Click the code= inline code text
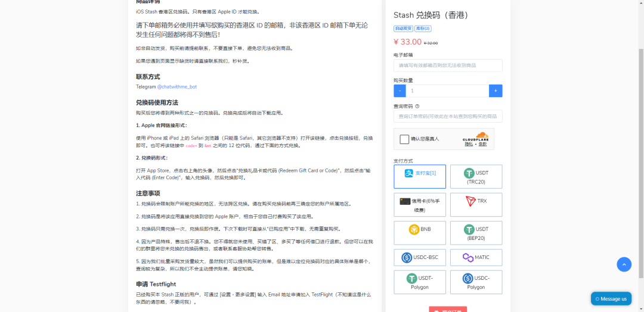Screen dimensions: 644x312 [x=191, y=145]
